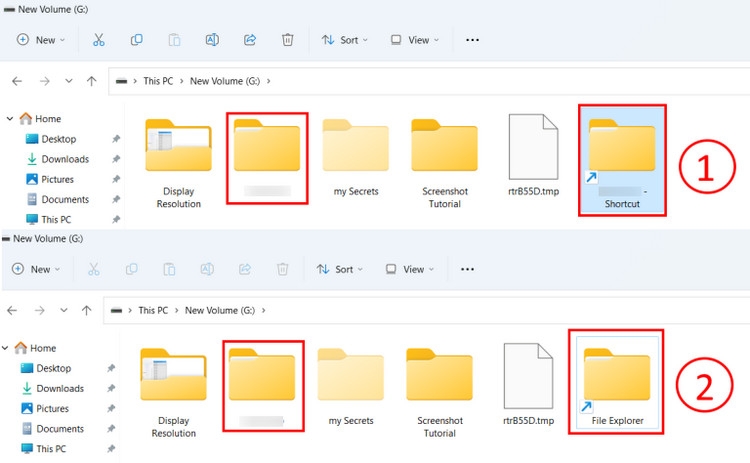Click the greyed Copy icon in the bottom window

(x=132, y=269)
